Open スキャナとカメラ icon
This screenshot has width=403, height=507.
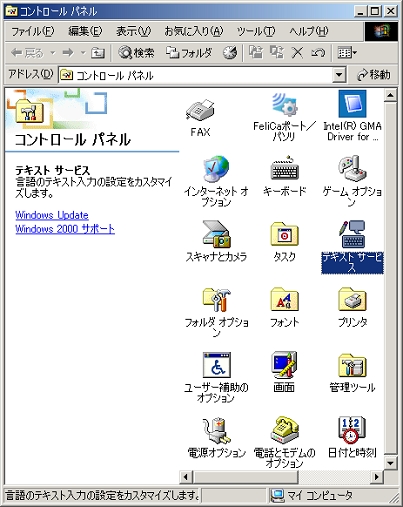coord(216,234)
